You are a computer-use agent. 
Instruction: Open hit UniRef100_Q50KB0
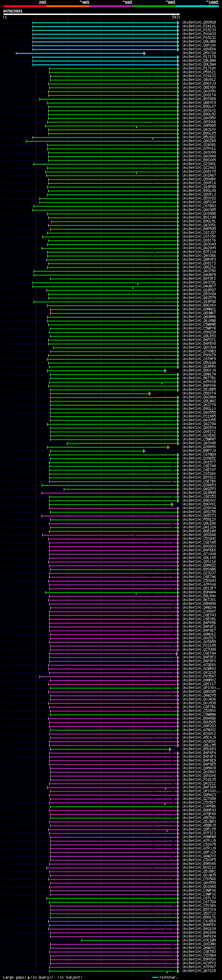199,179
